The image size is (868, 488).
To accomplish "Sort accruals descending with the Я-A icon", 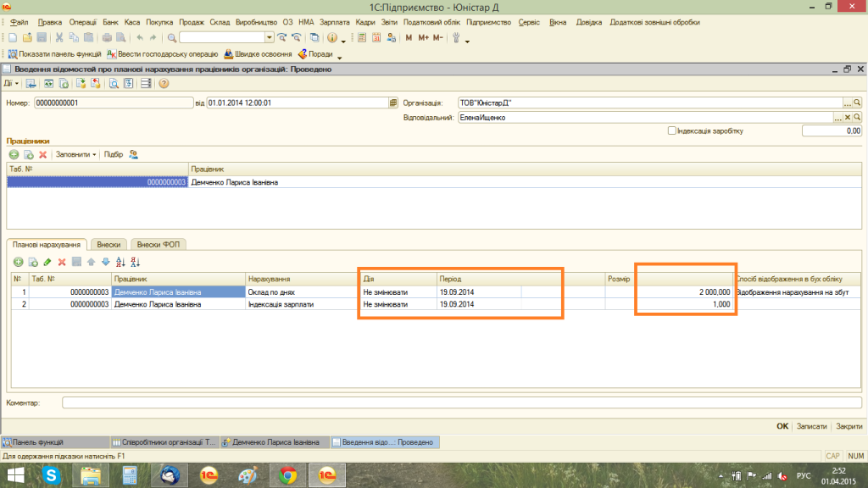I will pyautogui.click(x=135, y=262).
